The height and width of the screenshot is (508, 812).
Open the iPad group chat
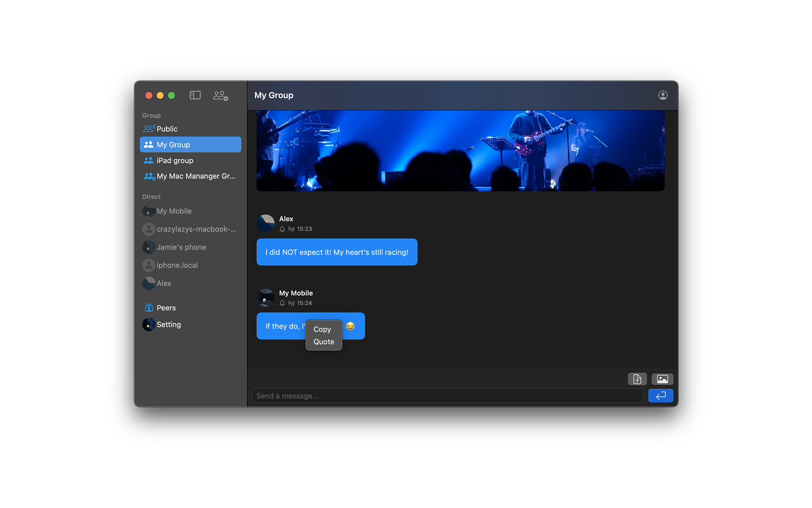click(191, 160)
